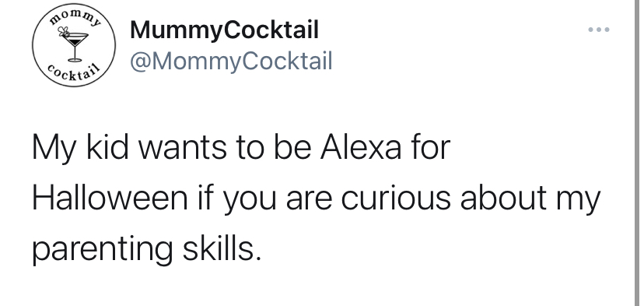Viewport: 644px width, 306px height.
Task: Click the stem of the martini glass logo
Action: tap(75, 52)
